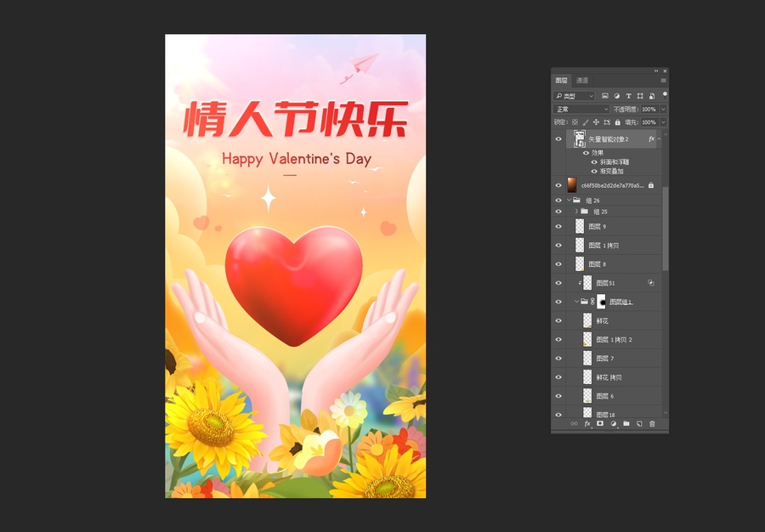Select the 鲜花 拷贝 layer
This screenshot has width=765, height=532.
[x=614, y=377]
